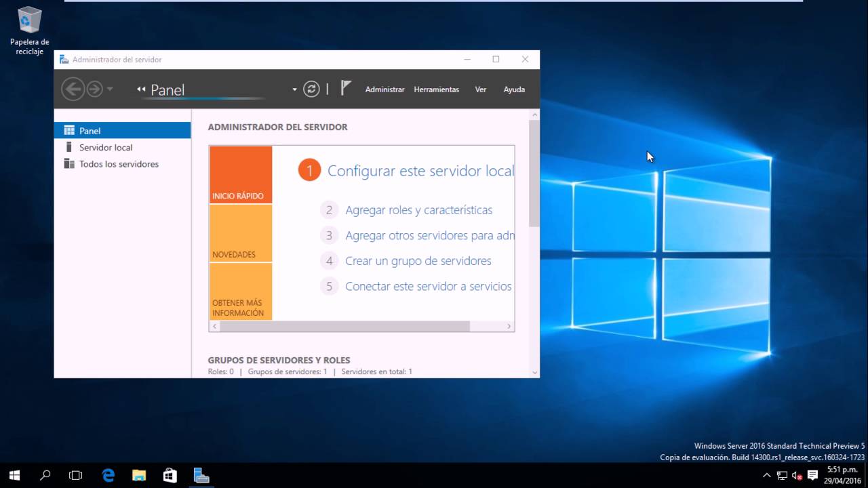This screenshot has height=488, width=868.
Task: Minimize the Administrador del servidor window
Action: 467,60
